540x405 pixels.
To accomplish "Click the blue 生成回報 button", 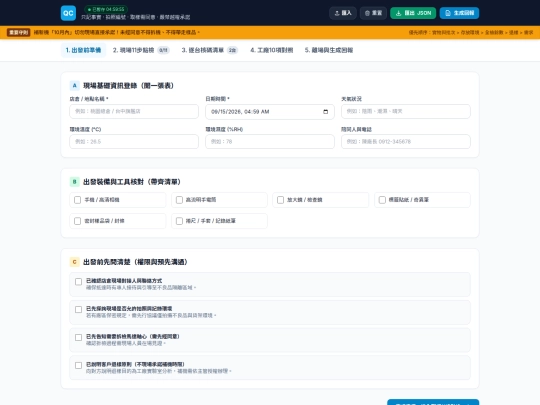I will tap(459, 13).
